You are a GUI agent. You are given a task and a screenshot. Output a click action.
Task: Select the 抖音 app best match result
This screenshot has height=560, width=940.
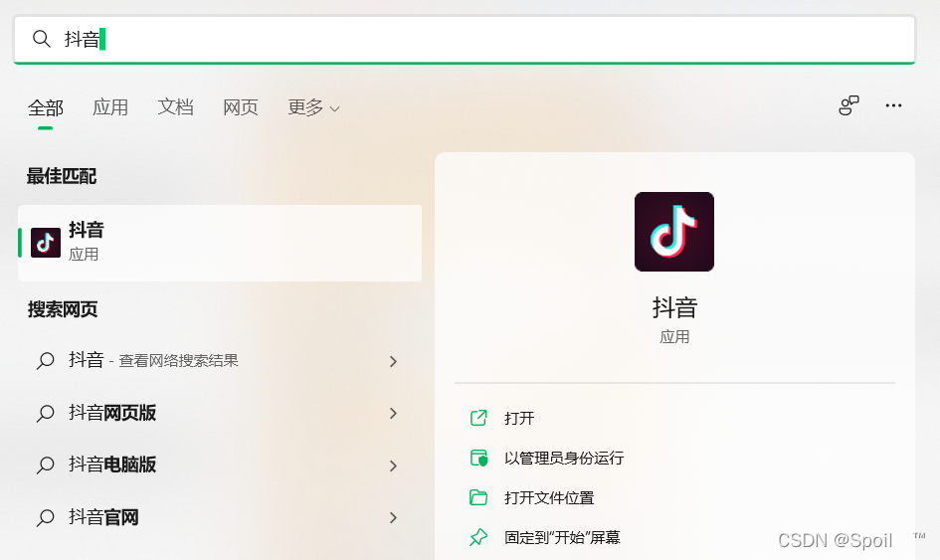point(220,243)
